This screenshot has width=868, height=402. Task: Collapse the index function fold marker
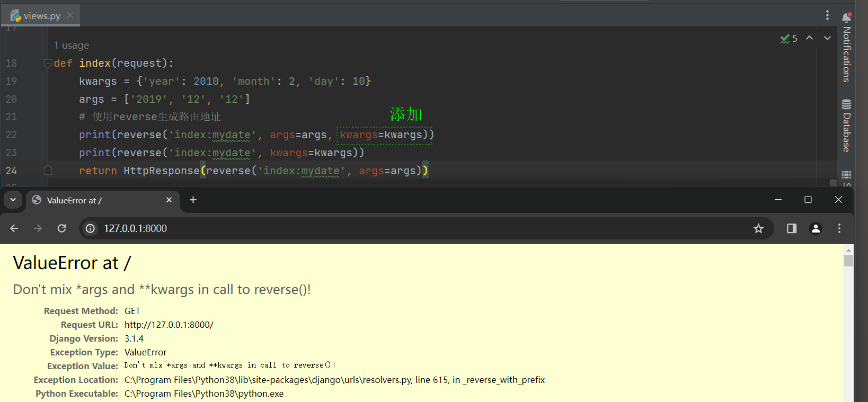point(48,64)
